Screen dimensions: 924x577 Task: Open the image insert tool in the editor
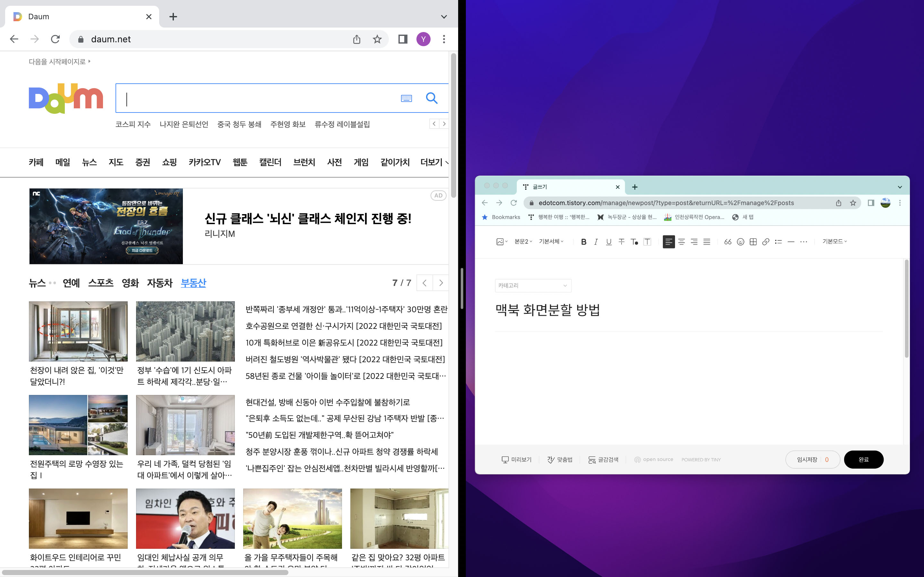tap(501, 241)
